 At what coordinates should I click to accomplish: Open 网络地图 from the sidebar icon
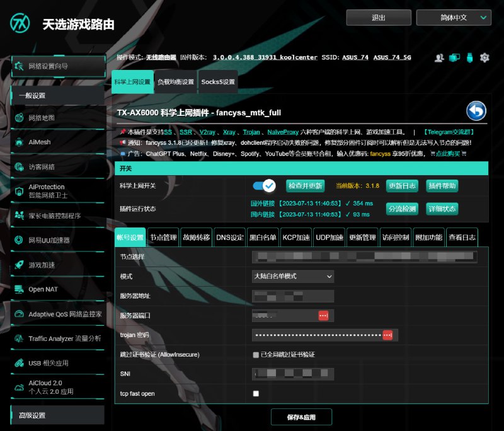(20, 118)
